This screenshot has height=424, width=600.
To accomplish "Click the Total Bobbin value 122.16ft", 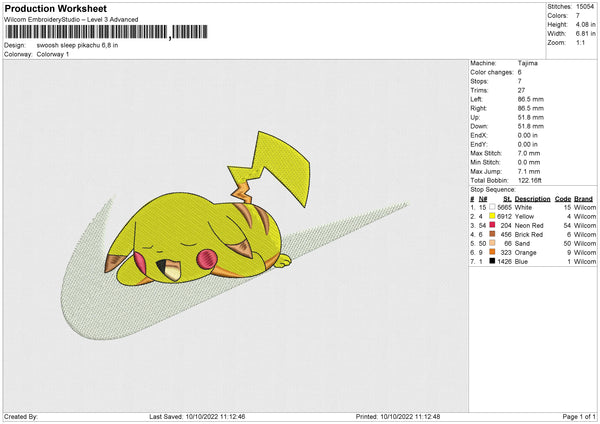I will pyautogui.click(x=532, y=181).
